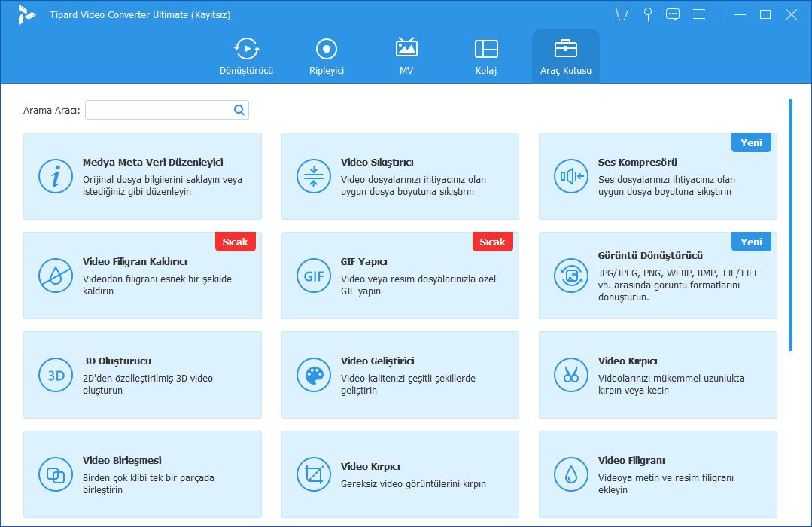Switch to the Dönüştürücü tab

pos(246,56)
